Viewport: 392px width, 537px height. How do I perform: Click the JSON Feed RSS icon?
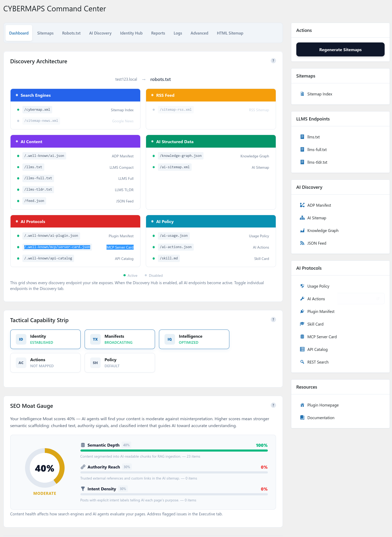coord(302,243)
